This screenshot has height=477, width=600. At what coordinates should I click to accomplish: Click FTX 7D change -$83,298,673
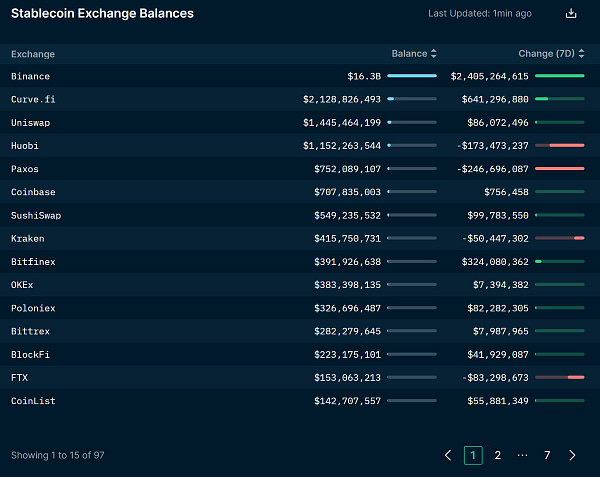click(x=495, y=378)
